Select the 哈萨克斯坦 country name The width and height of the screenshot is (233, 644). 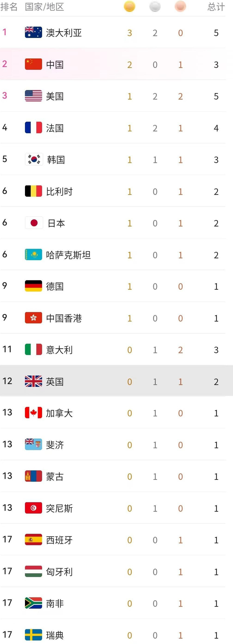pyautogui.click(x=69, y=254)
